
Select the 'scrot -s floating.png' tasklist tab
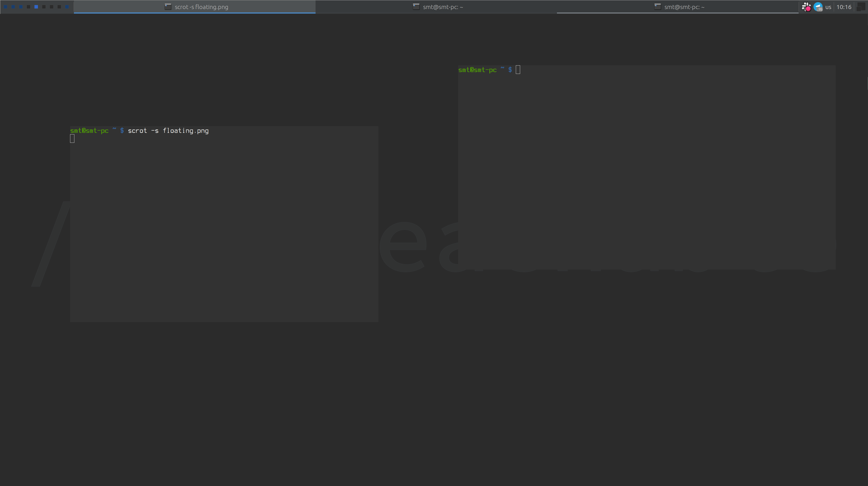click(x=201, y=7)
